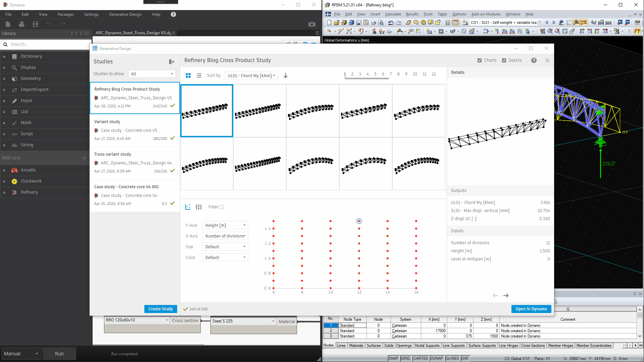Toggle CARTES in RFEM status bar
This screenshot has width=644, height=362.
[421, 358]
